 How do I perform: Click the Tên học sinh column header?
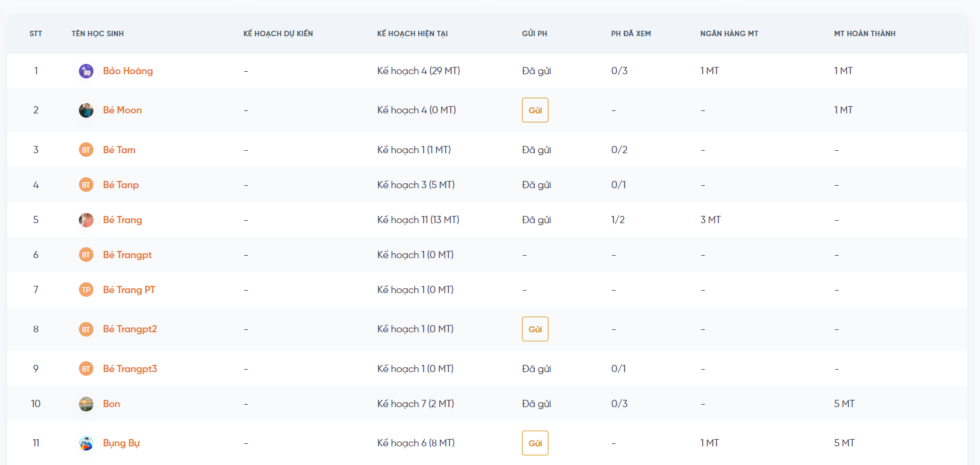(x=98, y=34)
